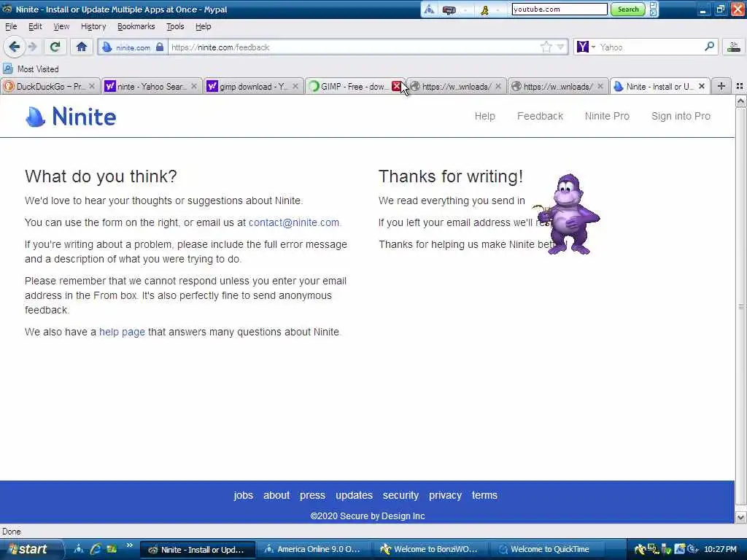Open a new tab with the plus button

coord(721,86)
